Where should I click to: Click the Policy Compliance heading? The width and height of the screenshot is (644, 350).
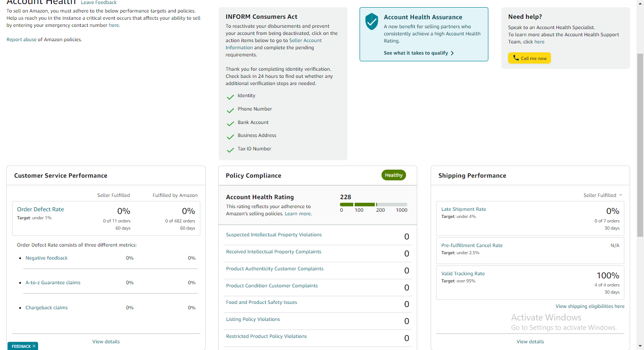(254, 176)
